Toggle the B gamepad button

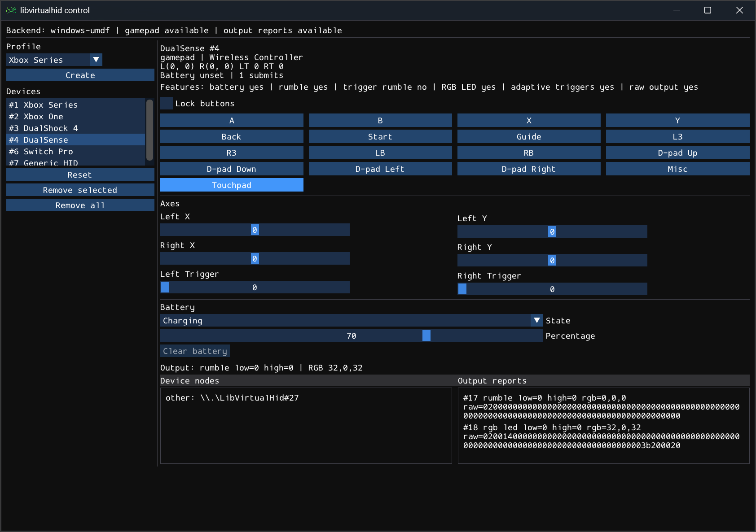[380, 120]
